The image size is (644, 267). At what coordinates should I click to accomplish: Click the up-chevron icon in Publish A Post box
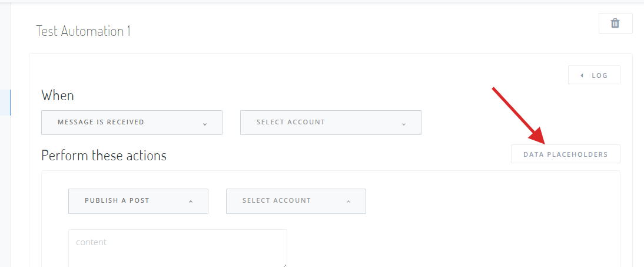(190, 202)
